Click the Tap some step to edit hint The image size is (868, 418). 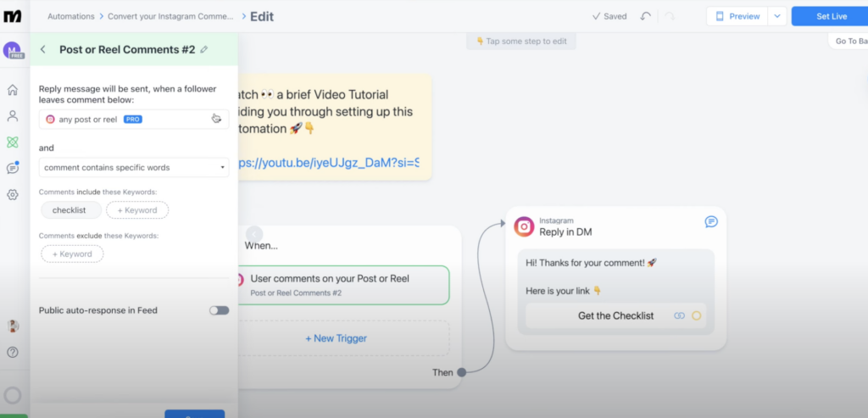click(521, 41)
